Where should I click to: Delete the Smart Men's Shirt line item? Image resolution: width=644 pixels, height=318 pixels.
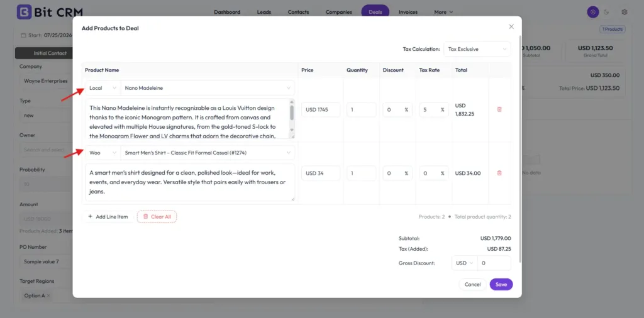tap(499, 173)
